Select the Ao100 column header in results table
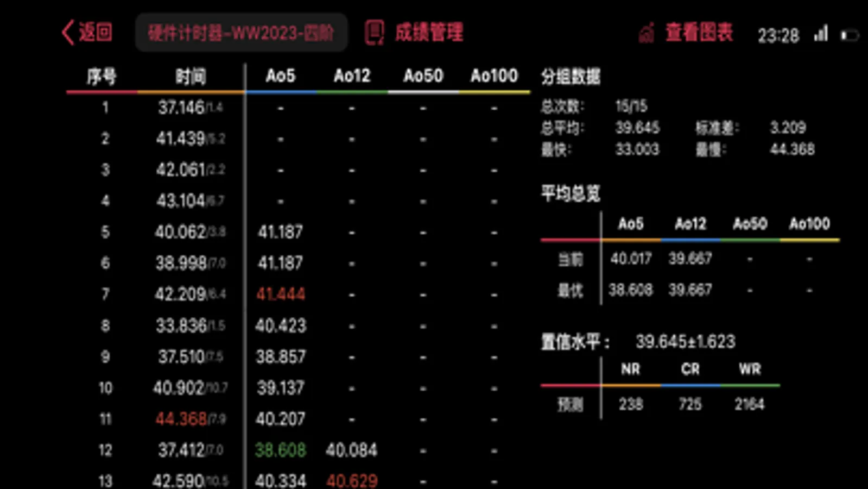The image size is (868, 489). (x=494, y=76)
